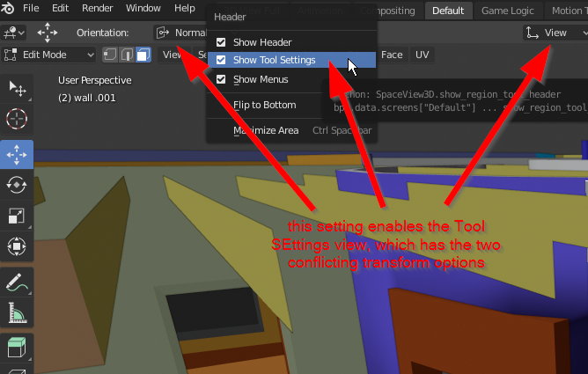This screenshot has width=588, height=374.
Task: Choose Flip to Bottom option
Action: pyautogui.click(x=264, y=105)
